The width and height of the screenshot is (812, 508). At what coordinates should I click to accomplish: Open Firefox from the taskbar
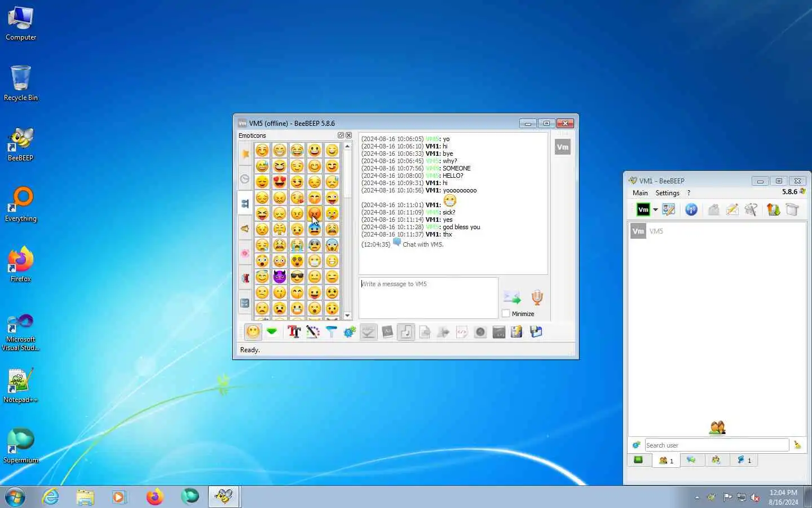pos(155,497)
